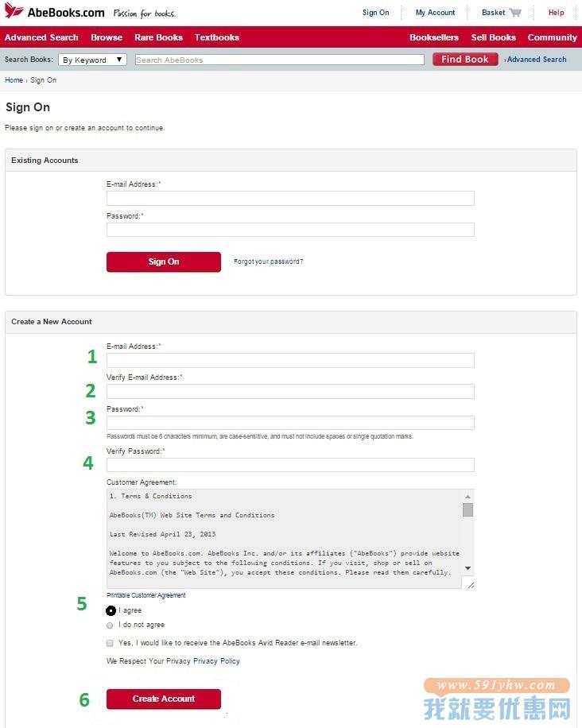Open the Community section

[552, 37]
